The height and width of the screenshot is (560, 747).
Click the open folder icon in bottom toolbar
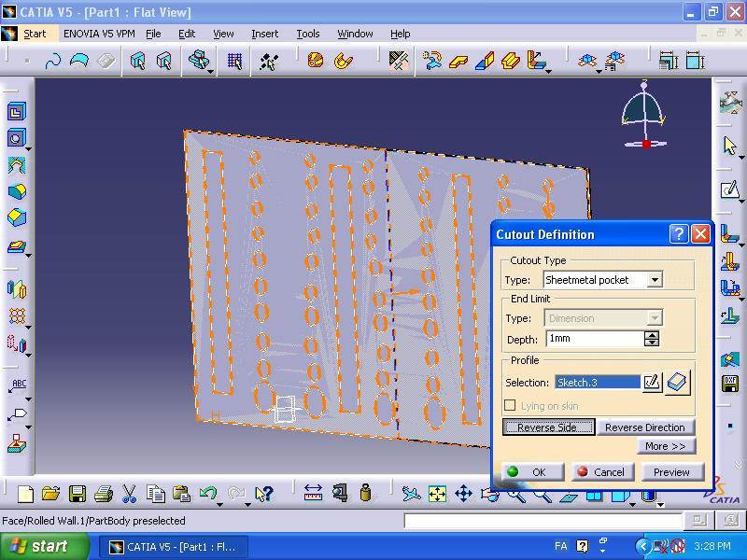tap(51, 494)
